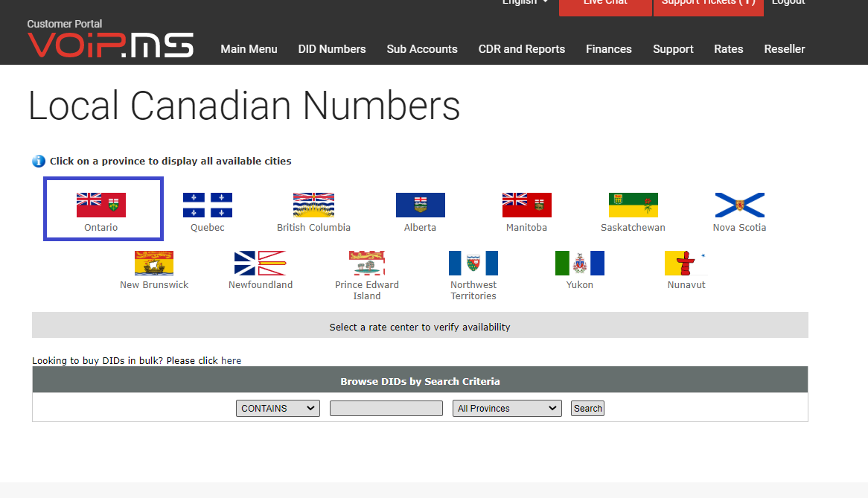Screen dimensions: 868x498
Task: Open CDR and Reports menu
Action: [x=522, y=48]
